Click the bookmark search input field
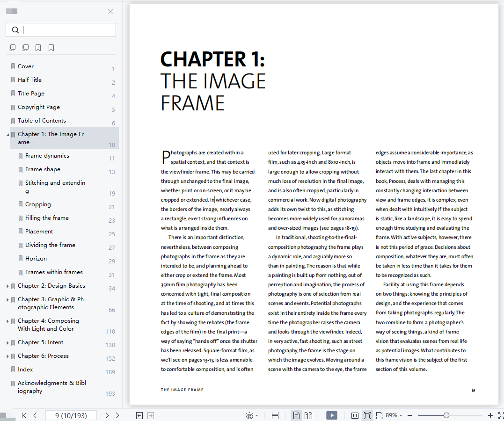 click(x=61, y=30)
